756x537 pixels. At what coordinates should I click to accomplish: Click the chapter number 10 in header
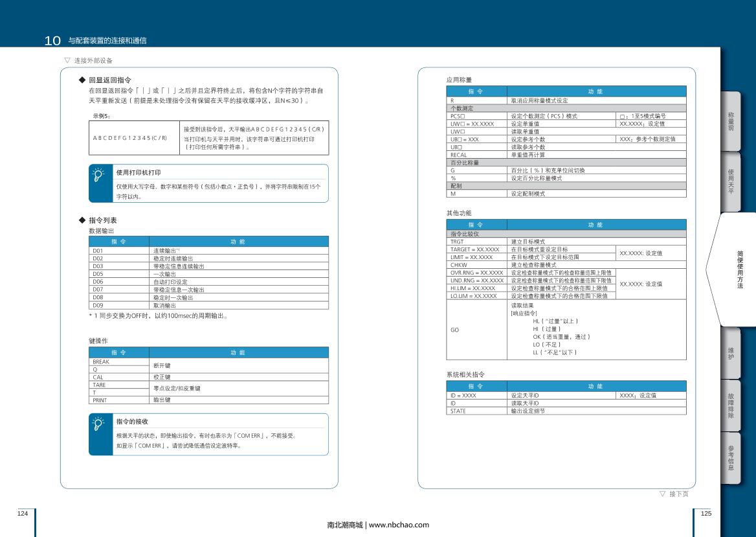point(52,41)
